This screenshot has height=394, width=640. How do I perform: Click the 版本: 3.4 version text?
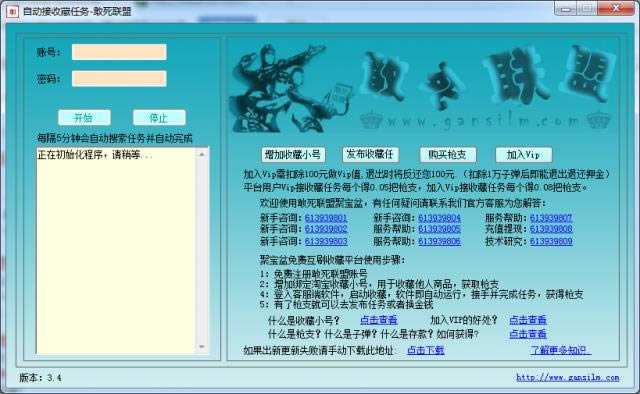click(40, 378)
